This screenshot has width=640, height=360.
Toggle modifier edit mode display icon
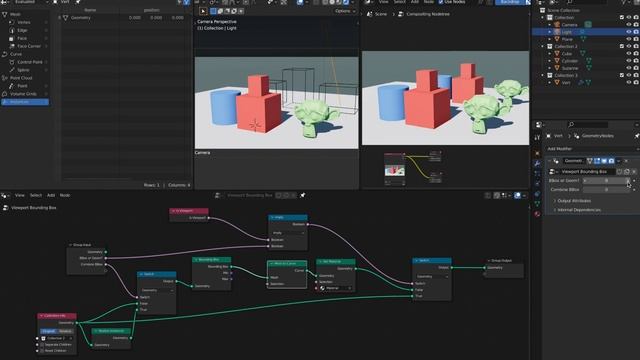(597, 161)
